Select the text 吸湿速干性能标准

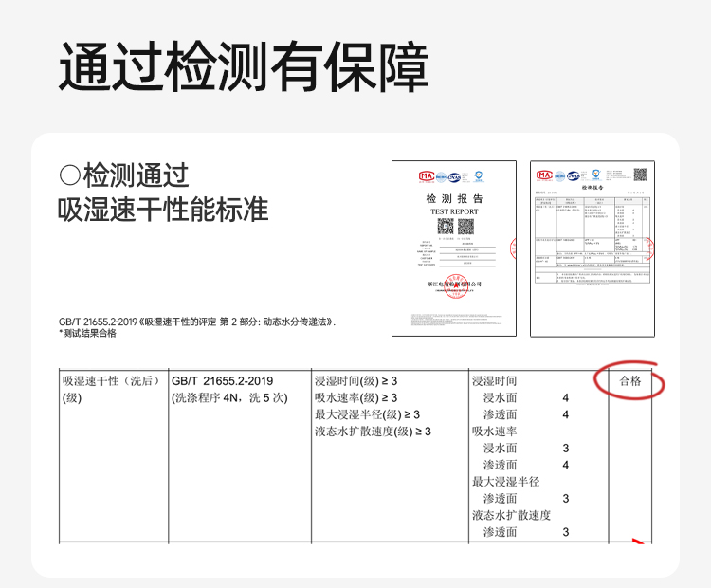(163, 210)
